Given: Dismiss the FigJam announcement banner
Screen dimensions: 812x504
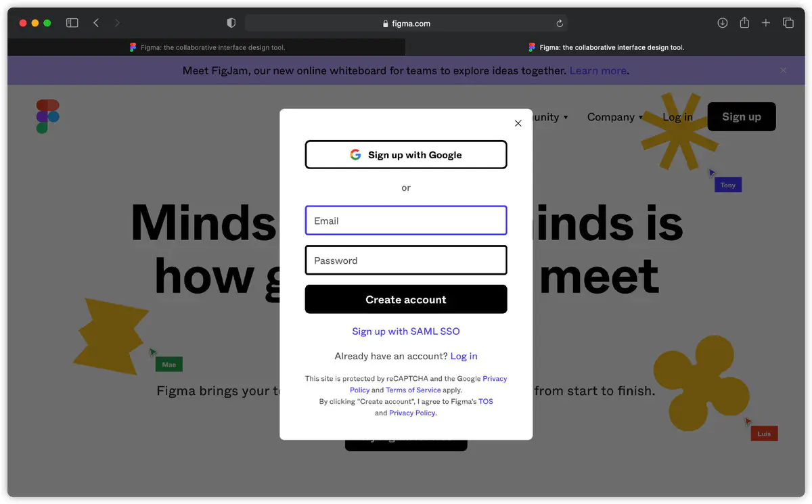Looking at the screenshot, I should (x=783, y=70).
